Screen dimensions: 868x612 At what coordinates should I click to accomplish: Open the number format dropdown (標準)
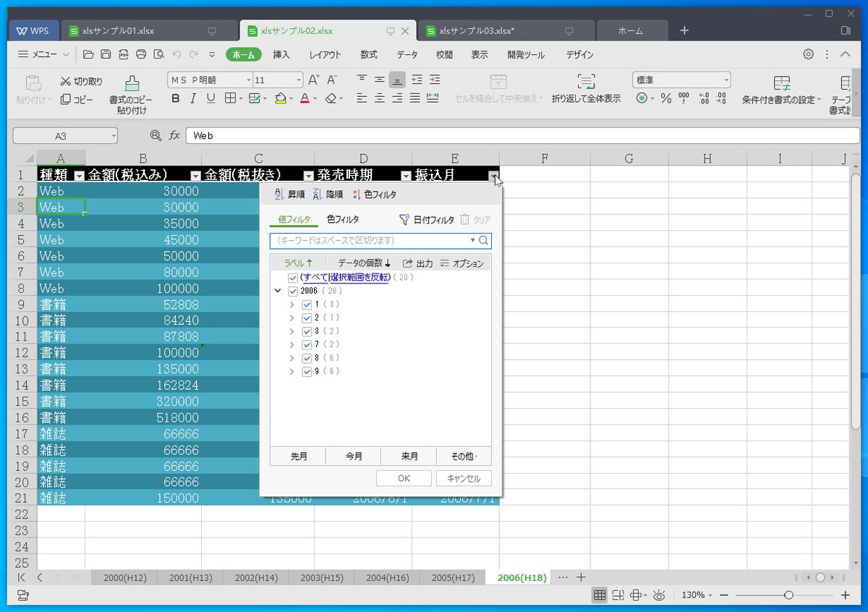726,80
